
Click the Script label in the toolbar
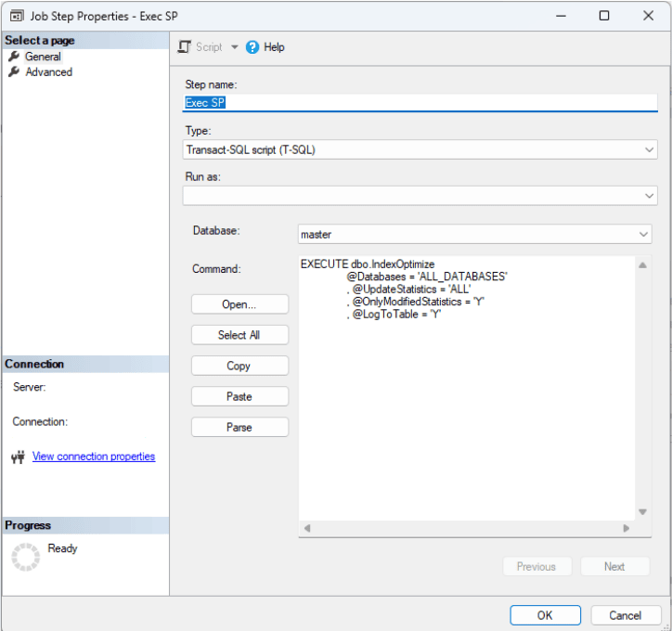tap(209, 47)
